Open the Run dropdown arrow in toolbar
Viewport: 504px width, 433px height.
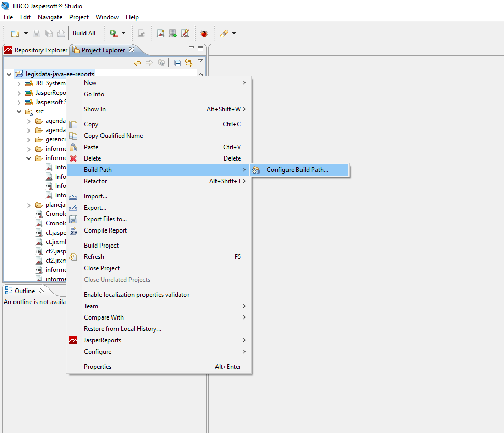click(x=123, y=33)
